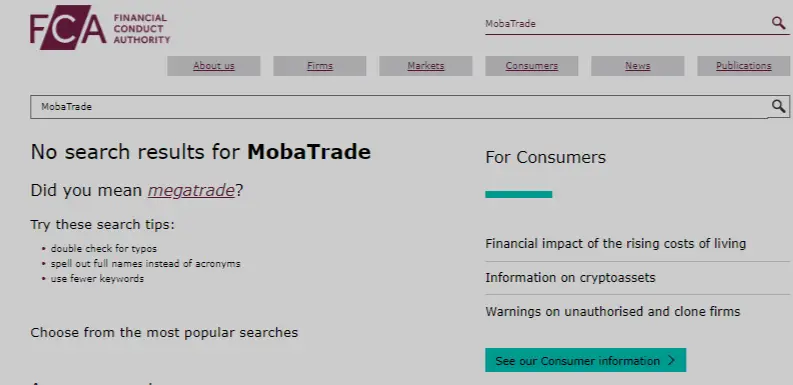Open the News menu

click(x=638, y=66)
